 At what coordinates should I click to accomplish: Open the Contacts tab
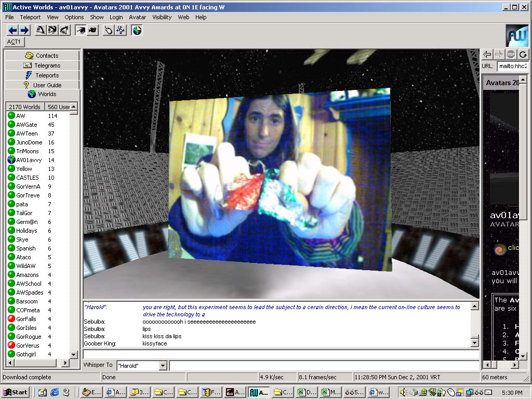coord(42,56)
